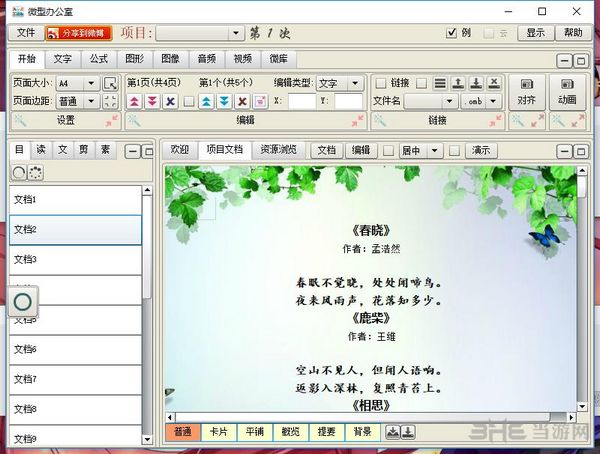The image size is (600, 454).
Task: Switch to the 微库 ribbon tab
Action: tap(279, 59)
